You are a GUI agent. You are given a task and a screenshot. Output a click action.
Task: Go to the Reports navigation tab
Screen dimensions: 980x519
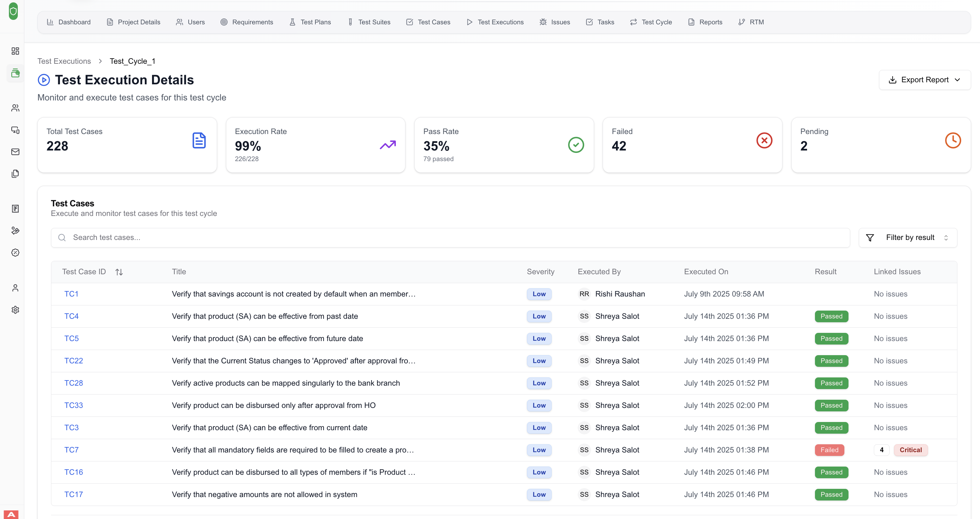pos(705,22)
